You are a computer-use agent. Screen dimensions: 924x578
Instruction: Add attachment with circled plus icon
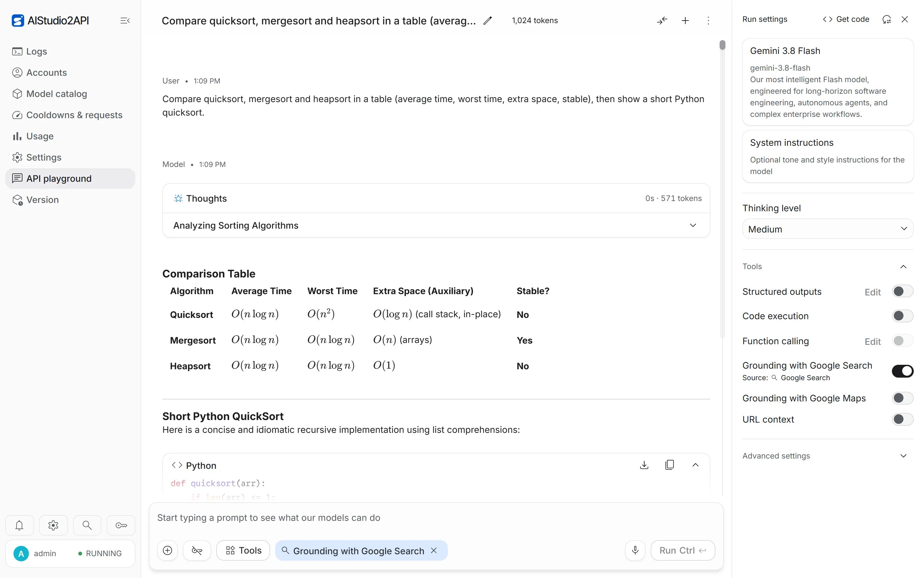(x=167, y=550)
